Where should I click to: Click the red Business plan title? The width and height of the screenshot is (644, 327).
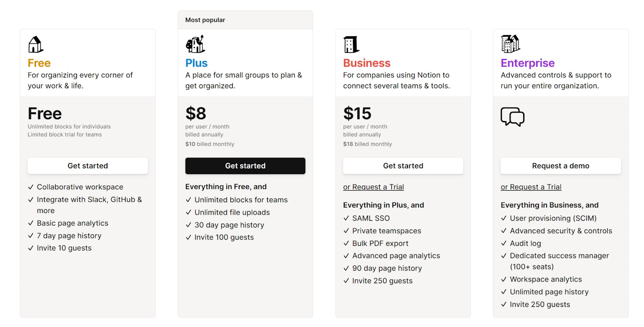(x=367, y=63)
